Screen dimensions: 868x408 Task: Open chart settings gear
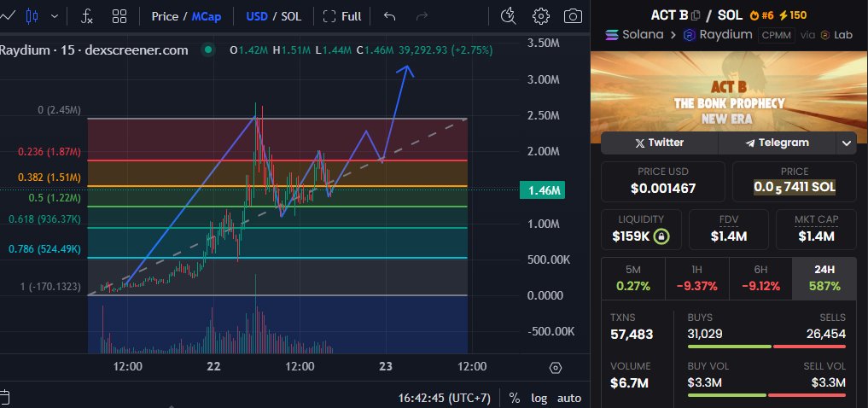541,16
